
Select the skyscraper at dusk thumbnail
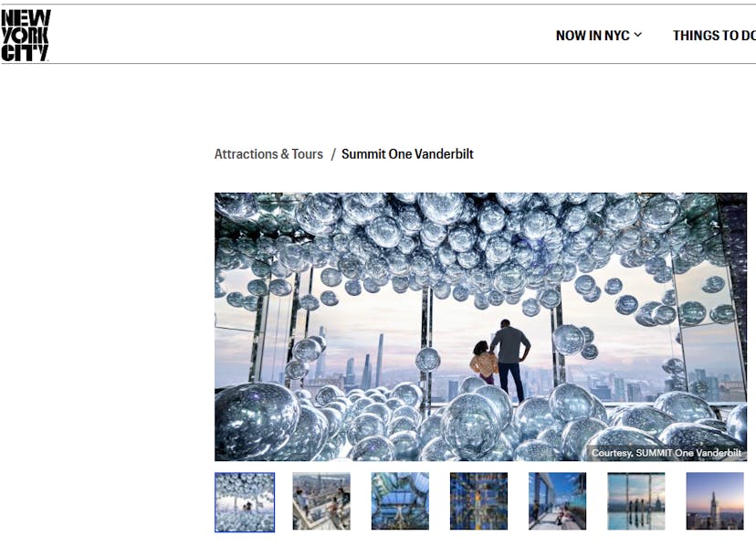pyautogui.click(x=715, y=501)
